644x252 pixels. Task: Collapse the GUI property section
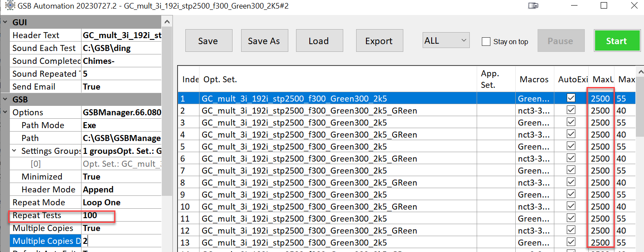point(5,22)
